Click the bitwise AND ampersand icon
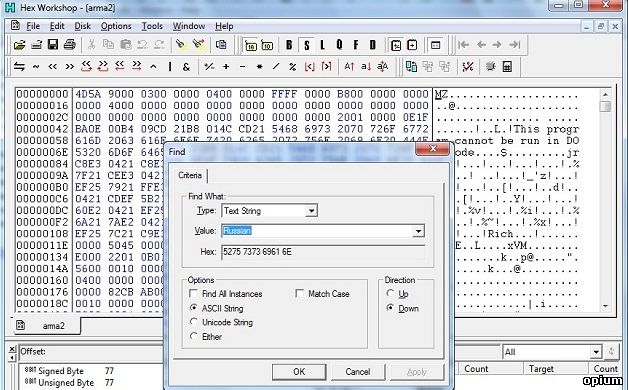The image size is (628, 390). pos(186,67)
